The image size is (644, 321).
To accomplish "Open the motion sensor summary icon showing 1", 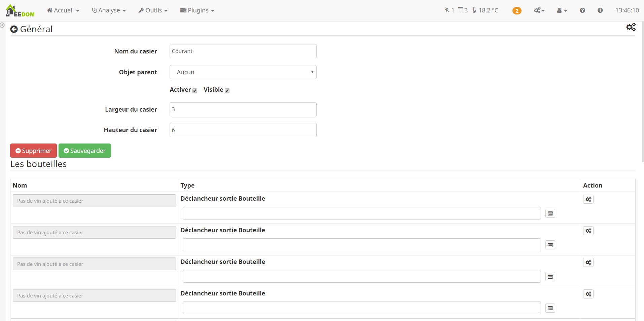I will [449, 10].
